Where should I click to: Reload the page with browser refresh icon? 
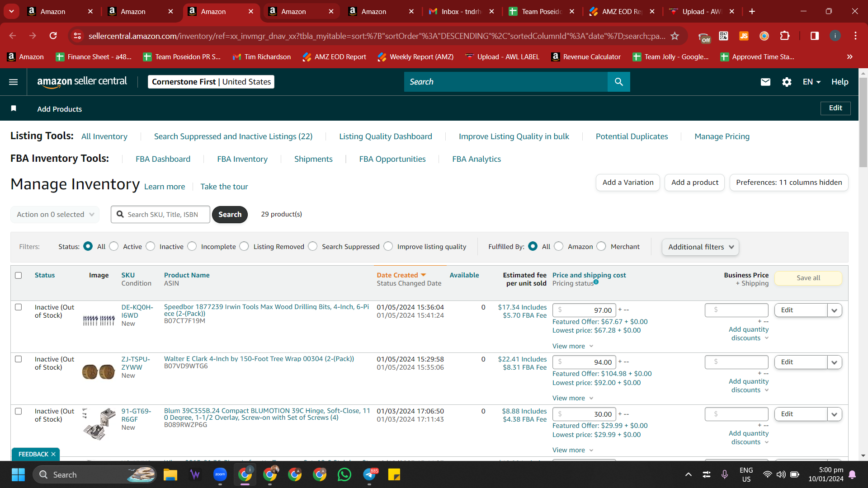tap(53, 36)
